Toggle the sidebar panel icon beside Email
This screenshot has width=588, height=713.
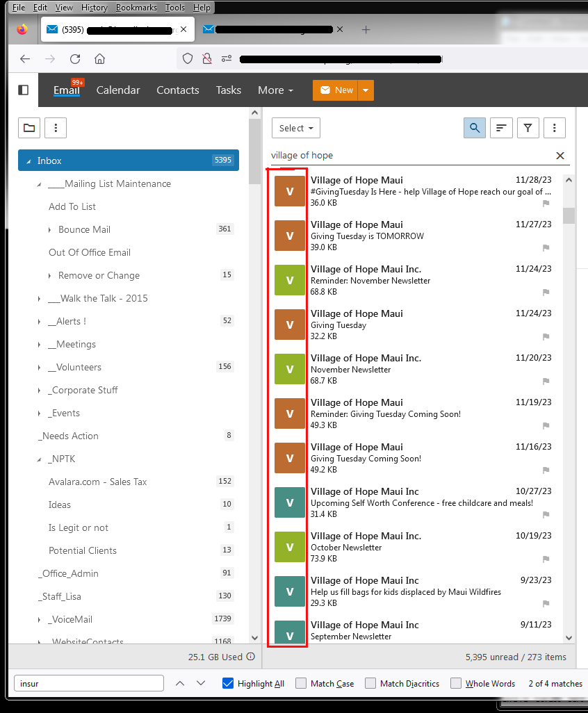pos(24,90)
